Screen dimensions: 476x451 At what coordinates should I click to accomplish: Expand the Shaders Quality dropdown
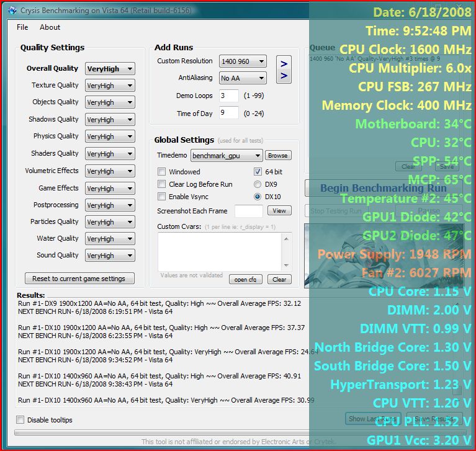coord(110,154)
